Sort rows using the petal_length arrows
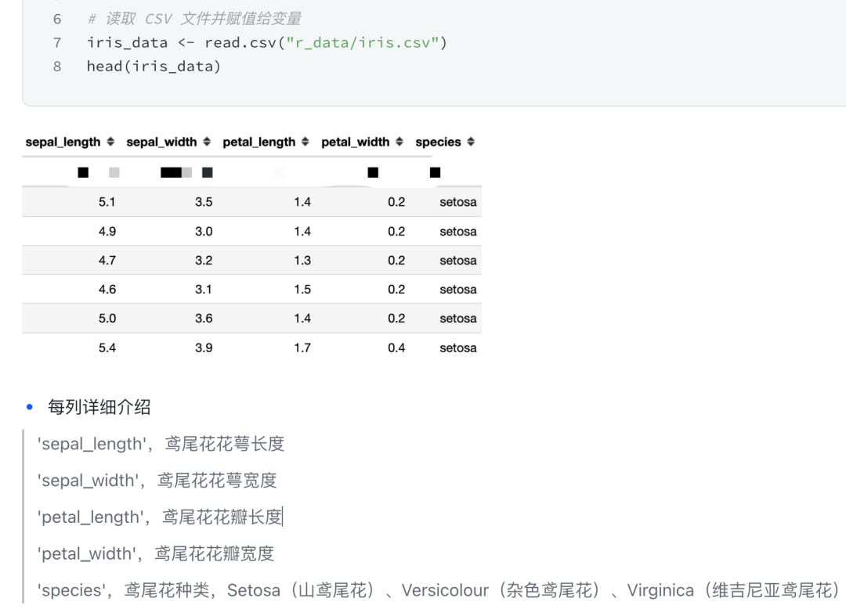Image resolution: width=846 pixels, height=616 pixels. (305, 142)
